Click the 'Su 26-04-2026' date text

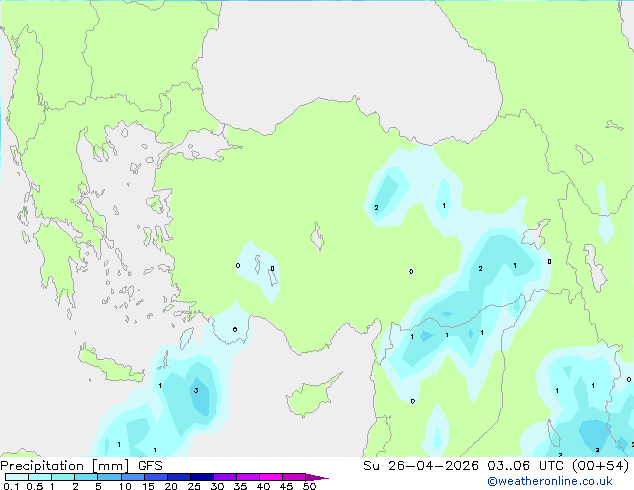click(x=421, y=466)
